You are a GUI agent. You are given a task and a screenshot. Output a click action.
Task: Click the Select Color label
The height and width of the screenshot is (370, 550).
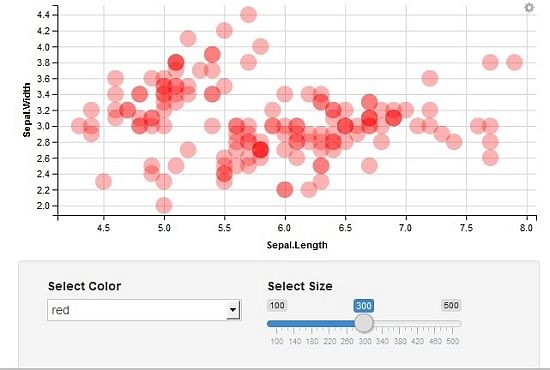(85, 286)
